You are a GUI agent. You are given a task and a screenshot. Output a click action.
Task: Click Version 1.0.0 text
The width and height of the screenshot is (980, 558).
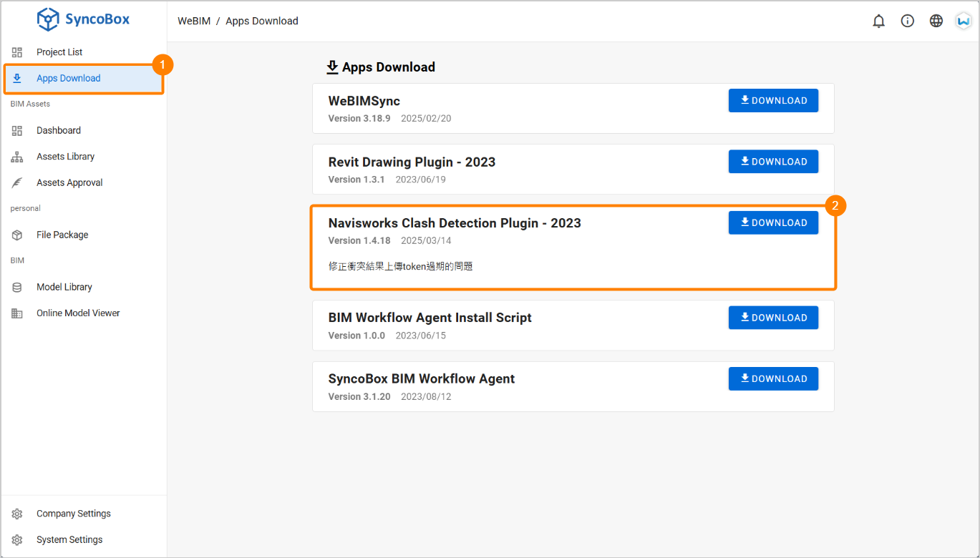click(356, 336)
